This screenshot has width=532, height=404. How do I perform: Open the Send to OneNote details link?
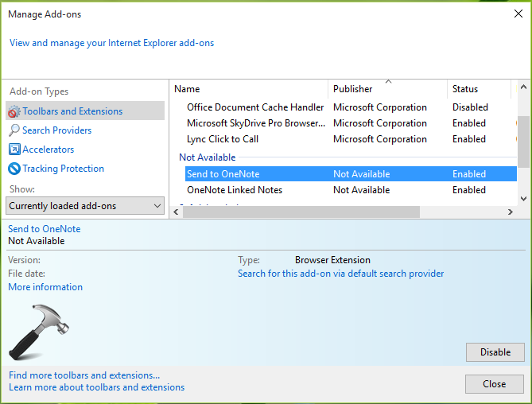tap(44, 229)
